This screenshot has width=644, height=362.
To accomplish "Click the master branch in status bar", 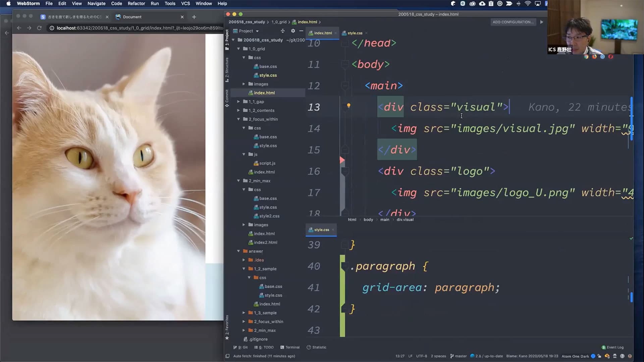I will [x=459, y=356].
